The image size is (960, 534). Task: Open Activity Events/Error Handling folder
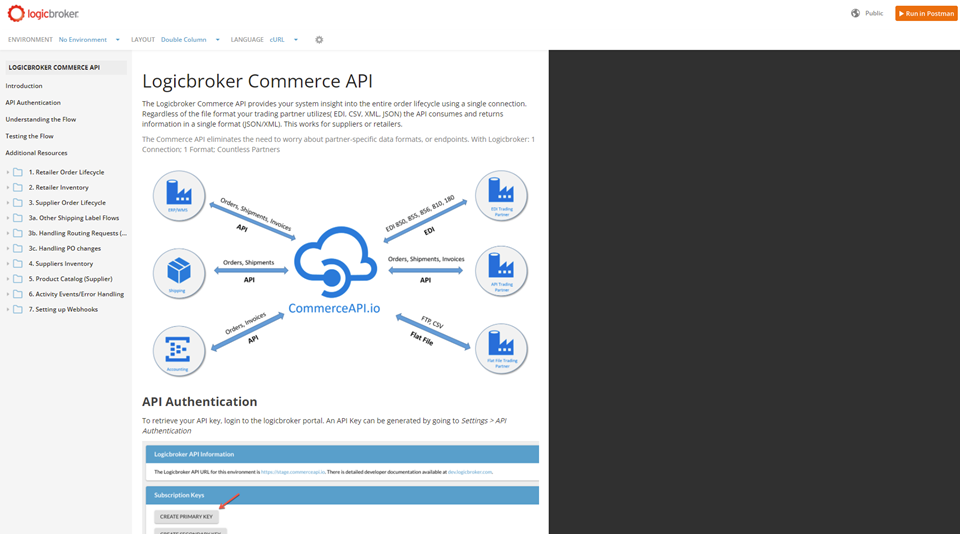(76, 295)
